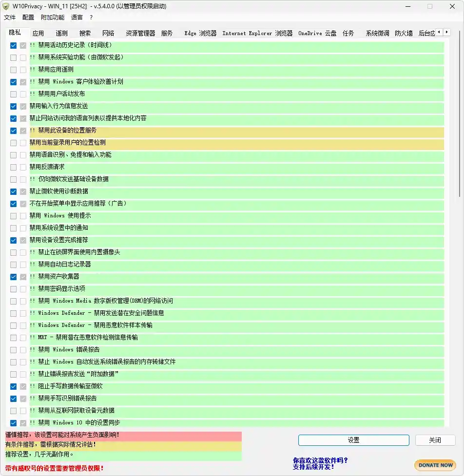
Task: Select the 隐私 tab
Action: (x=15, y=32)
